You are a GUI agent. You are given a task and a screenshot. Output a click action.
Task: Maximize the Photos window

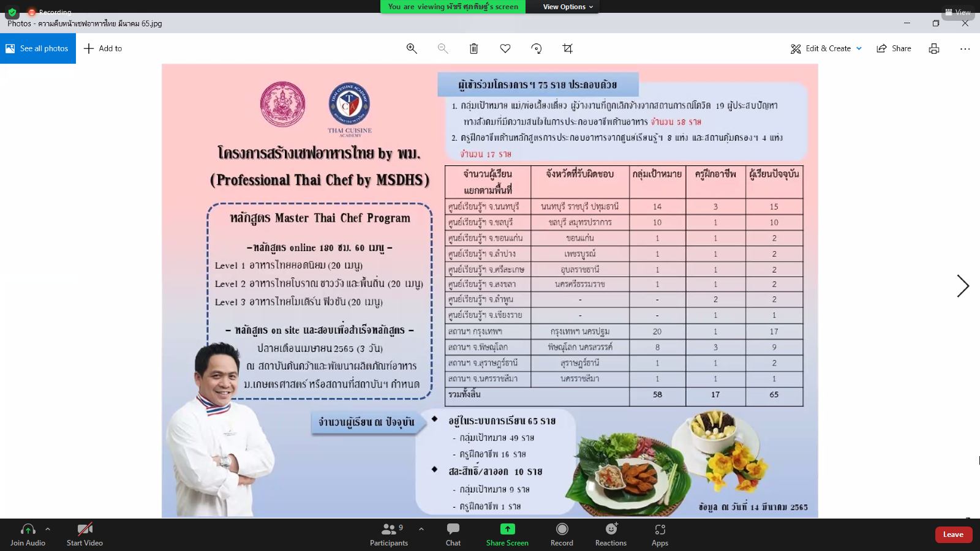point(936,23)
